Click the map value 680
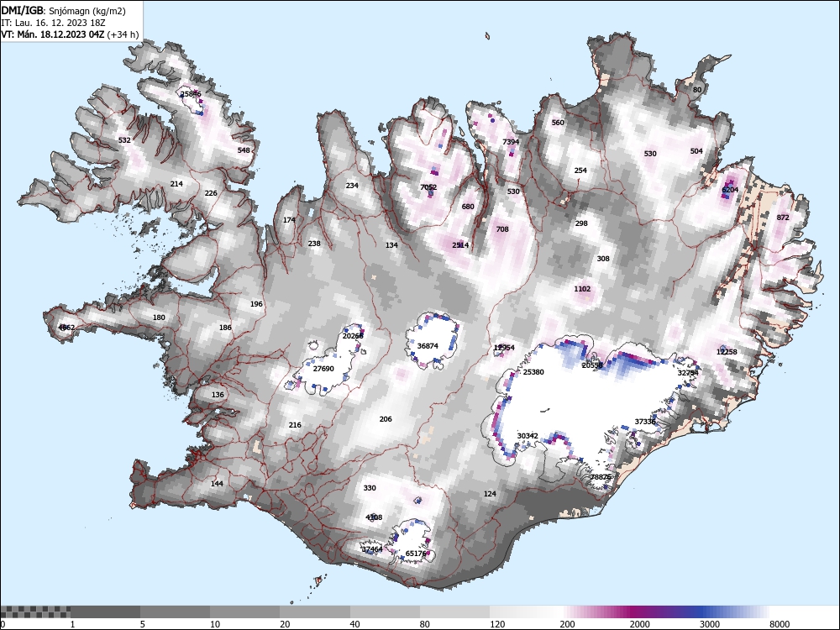Viewport: 840px width, 630px height. tap(468, 207)
